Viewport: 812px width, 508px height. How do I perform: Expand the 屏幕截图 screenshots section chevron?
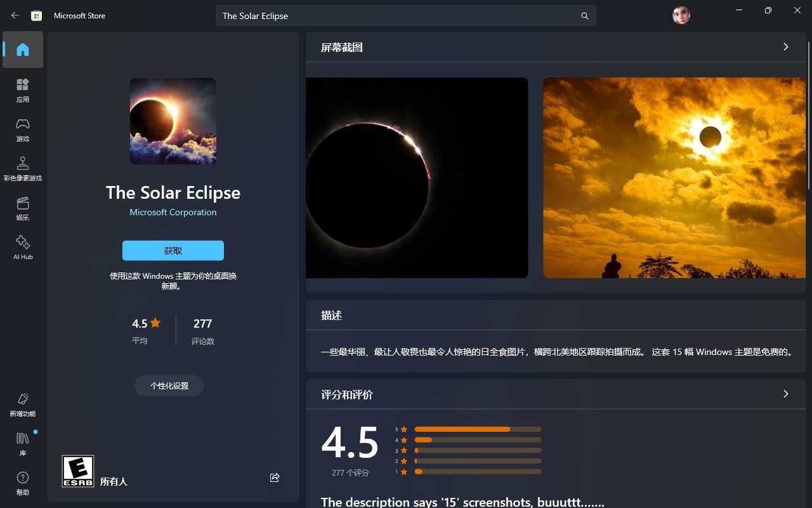point(785,46)
